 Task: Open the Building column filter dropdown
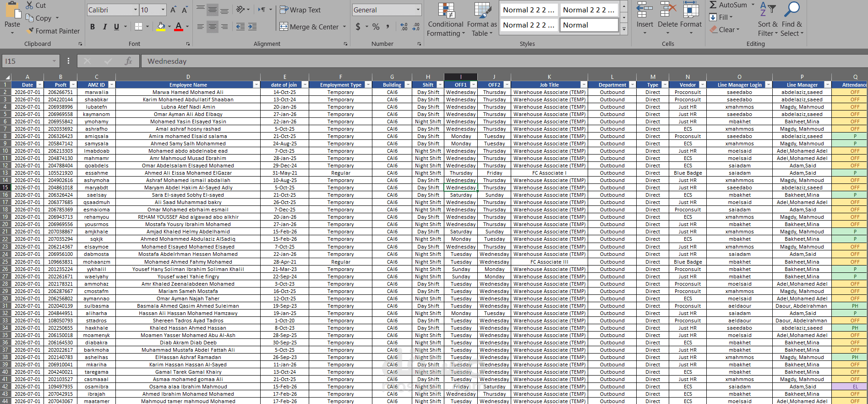tap(408, 85)
